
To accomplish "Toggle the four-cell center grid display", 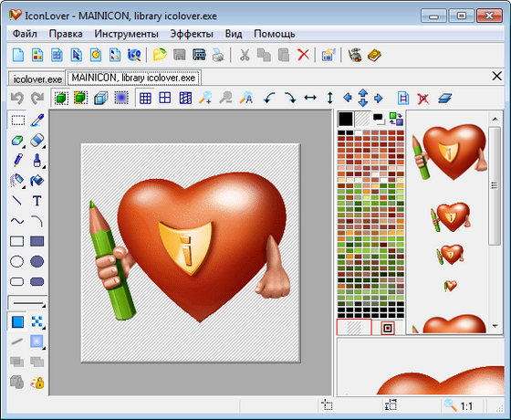I will point(165,98).
